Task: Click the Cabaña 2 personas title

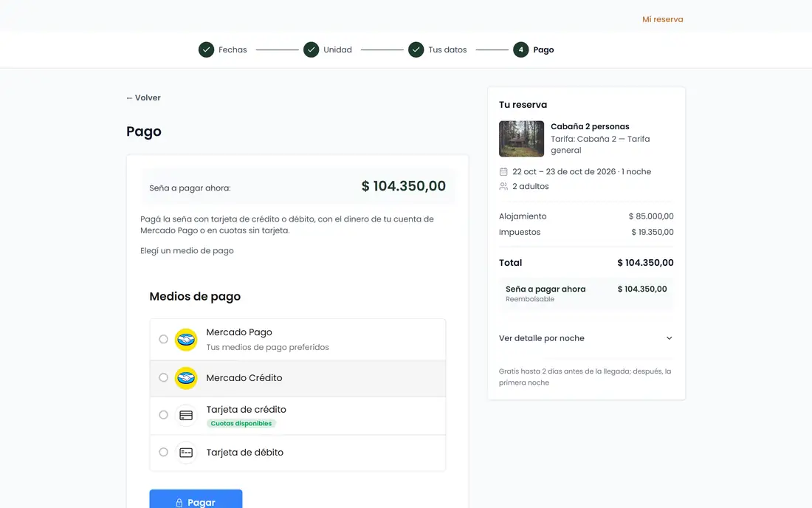Action: click(590, 126)
